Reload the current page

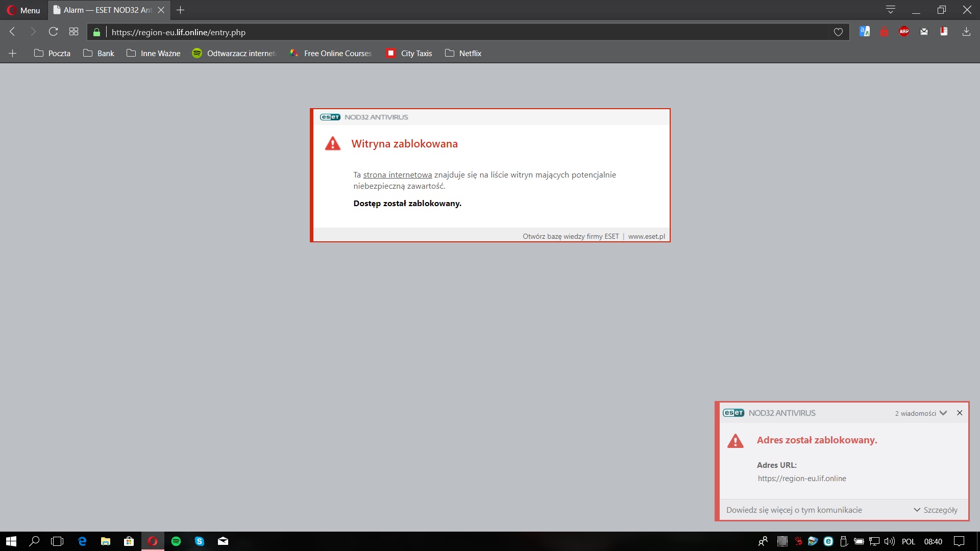pos(53,32)
